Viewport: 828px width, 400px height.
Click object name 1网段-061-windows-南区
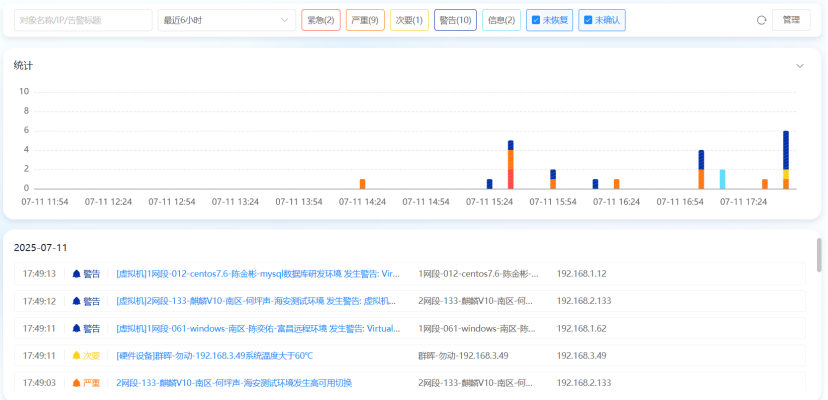[477, 328]
